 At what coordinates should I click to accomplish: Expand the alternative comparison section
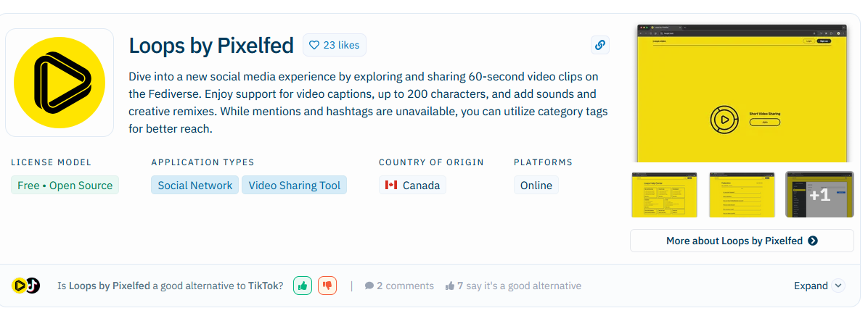pyautogui.click(x=811, y=286)
